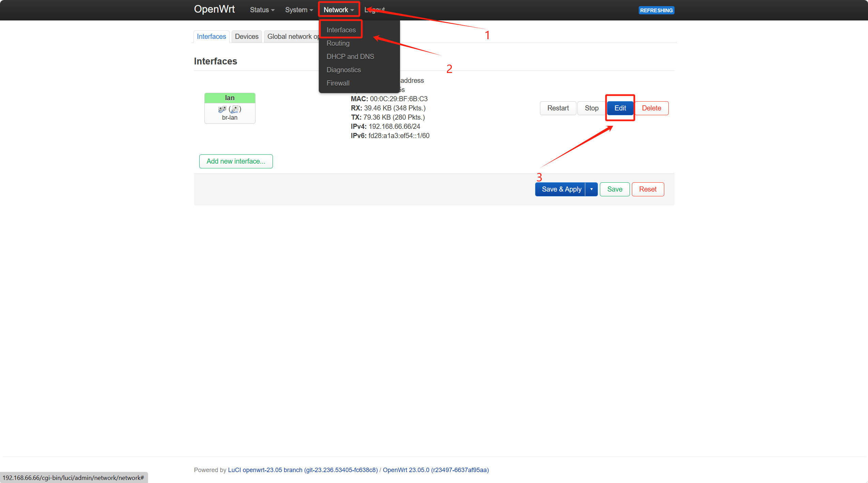Click the RX value 39.46 KB

(x=377, y=108)
